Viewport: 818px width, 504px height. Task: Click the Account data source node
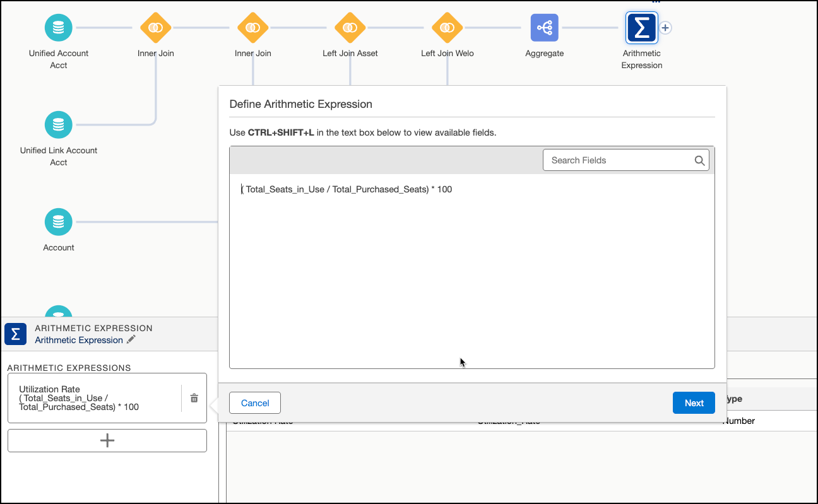(59, 222)
